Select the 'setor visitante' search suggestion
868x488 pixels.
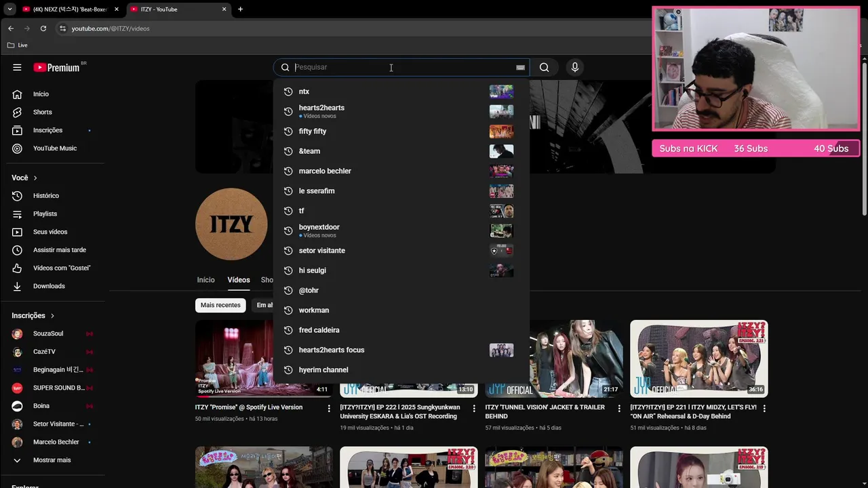(x=401, y=251)
